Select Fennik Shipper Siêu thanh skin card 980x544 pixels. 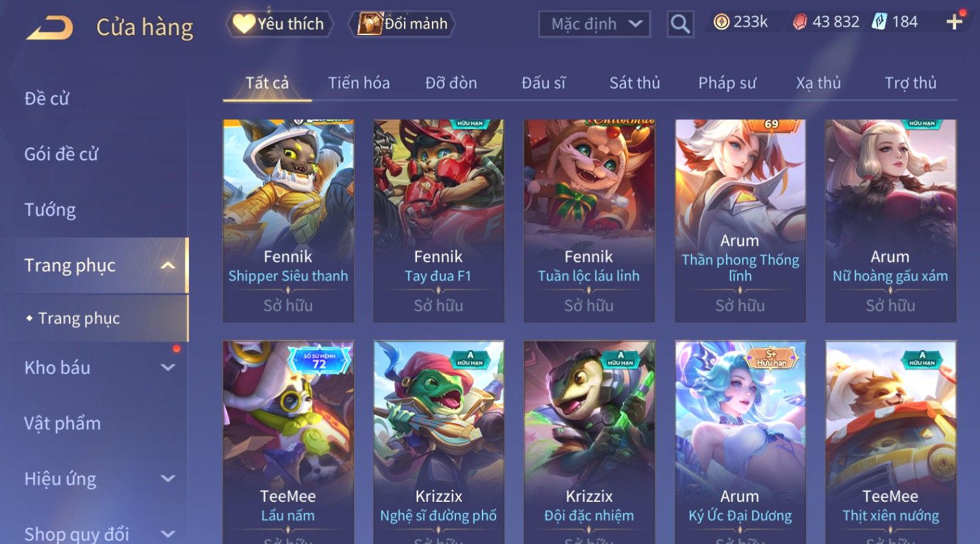point(288,221)
